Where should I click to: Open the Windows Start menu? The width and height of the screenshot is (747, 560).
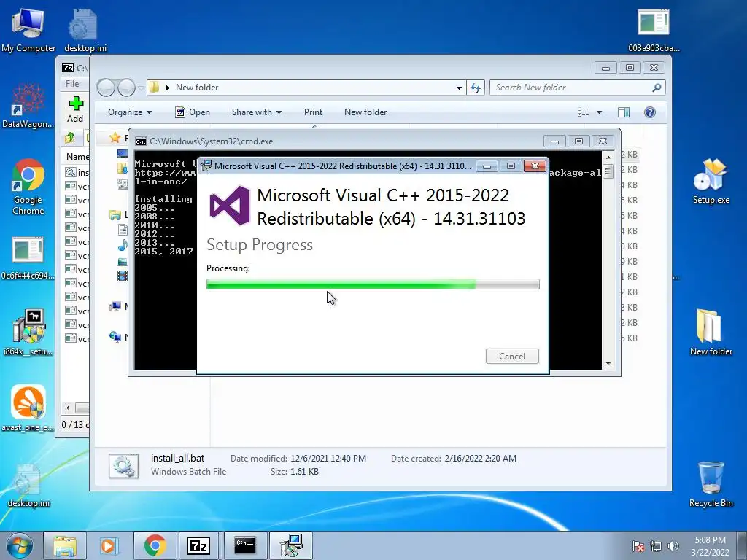[18, 545]
